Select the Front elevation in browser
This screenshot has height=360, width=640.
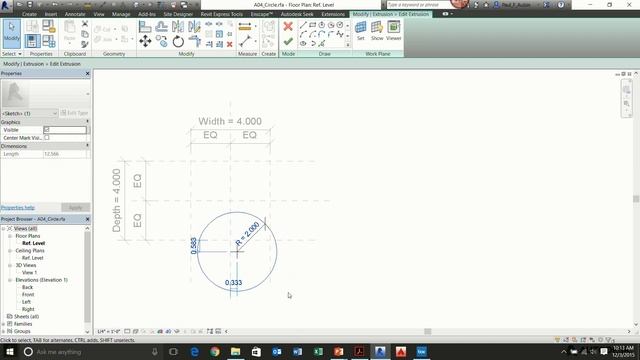[28, 294]
